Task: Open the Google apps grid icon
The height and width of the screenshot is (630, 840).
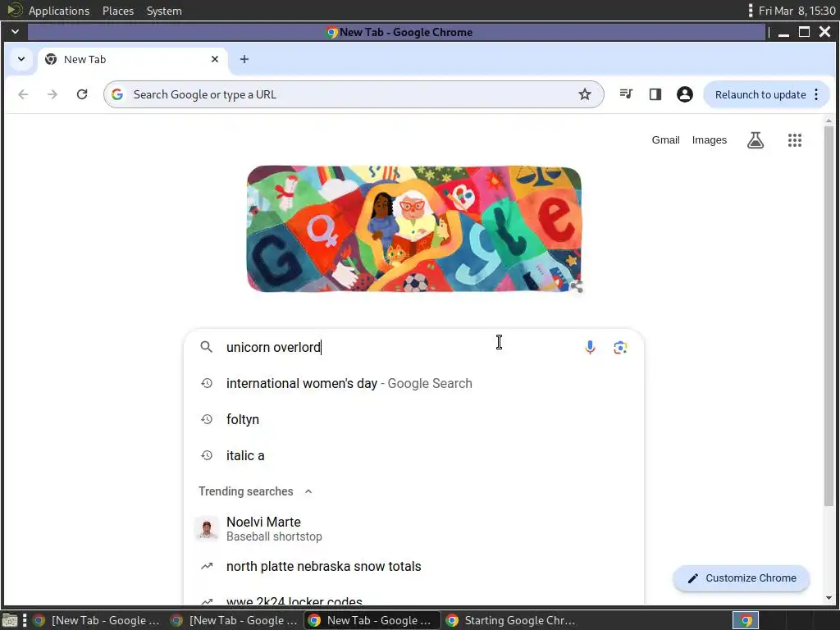Action: [x=794, y=140]
